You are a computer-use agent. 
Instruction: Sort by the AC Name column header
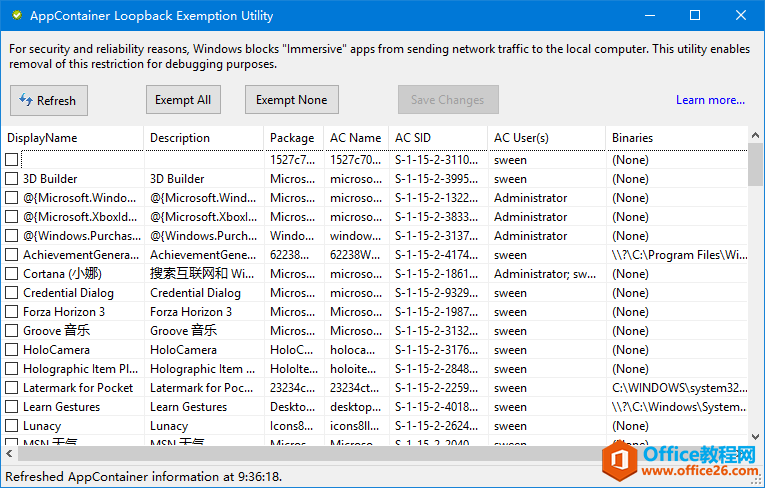point(356,138)
